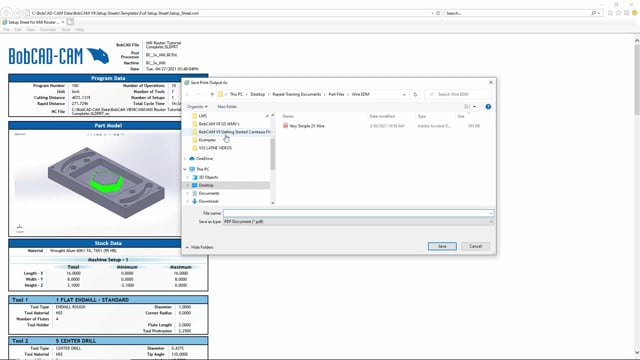The width and height of the screenshot is (640, 360).
Task: Click the navigation tree scrollbar
Action: [273, 153]
